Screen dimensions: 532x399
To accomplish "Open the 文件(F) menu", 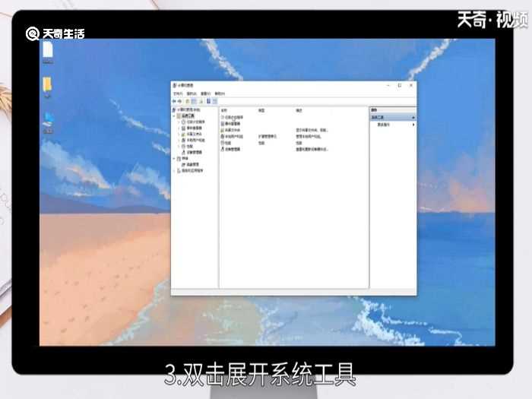I will point(178,93).
